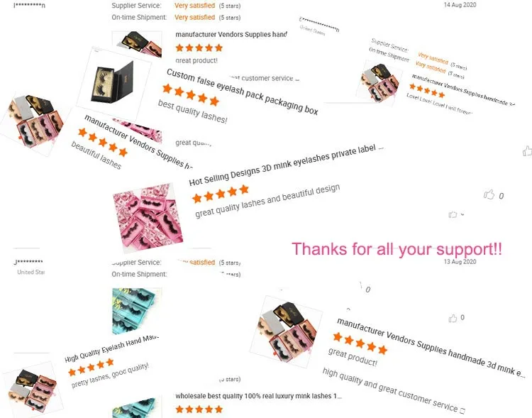Click the third star above 'pretty lashes' comment
Screen dimensions: 532x418
click(91, 368)
